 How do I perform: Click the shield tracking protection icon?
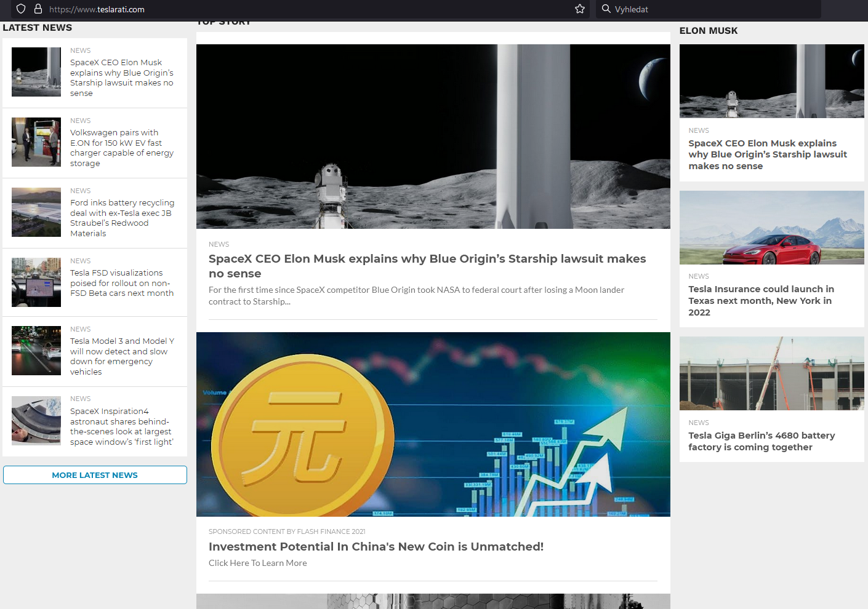coord(21,9)
